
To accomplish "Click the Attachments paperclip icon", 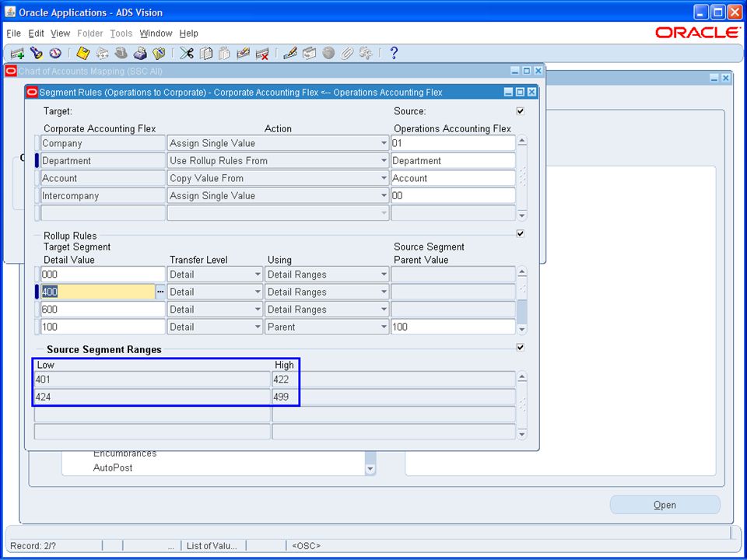I will tap(347, 53).
